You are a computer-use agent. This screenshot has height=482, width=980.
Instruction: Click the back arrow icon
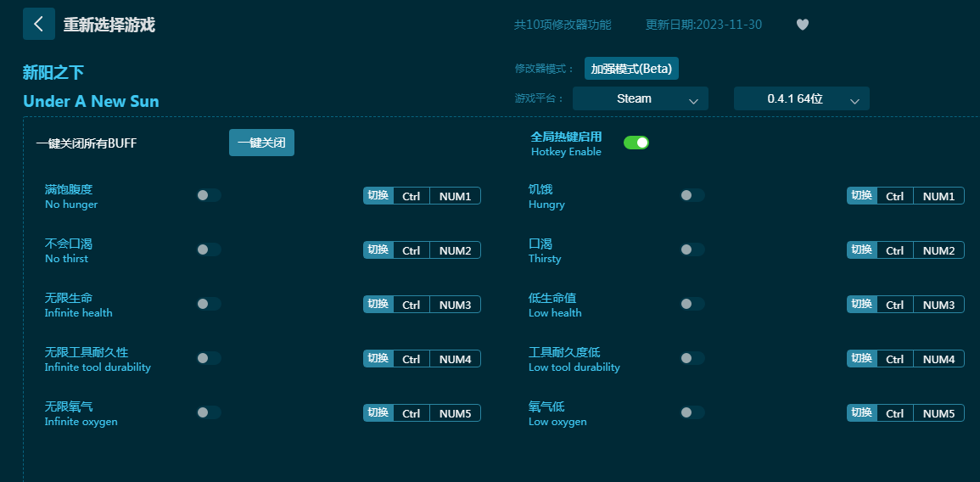pyautogui.click(x=38, y=24)
